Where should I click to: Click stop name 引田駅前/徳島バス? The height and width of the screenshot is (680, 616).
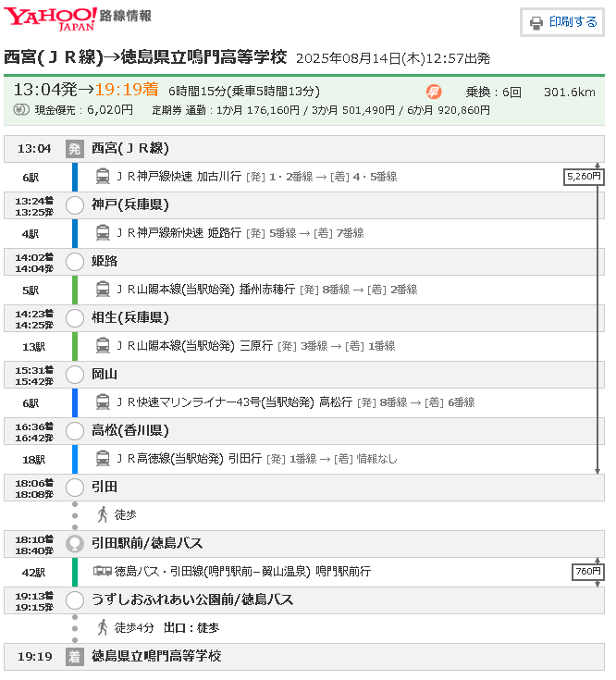point(147,543)
